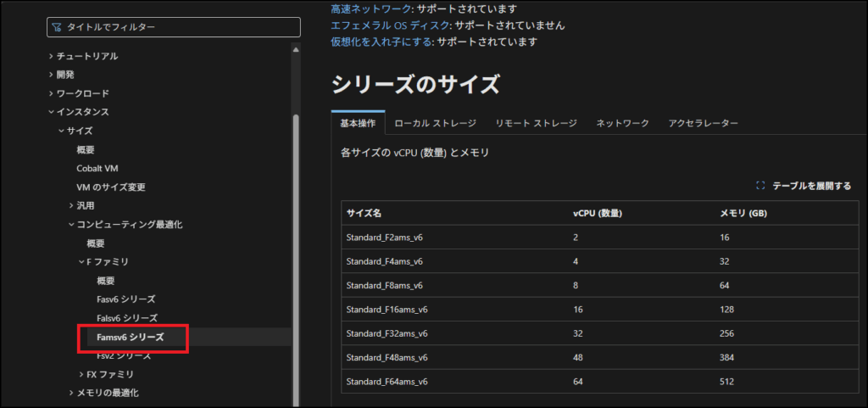Viewport: 868px width, 408px height.
Task: Open the 仮想化を入れ子にする link
Action: click(x=381, y=42)
